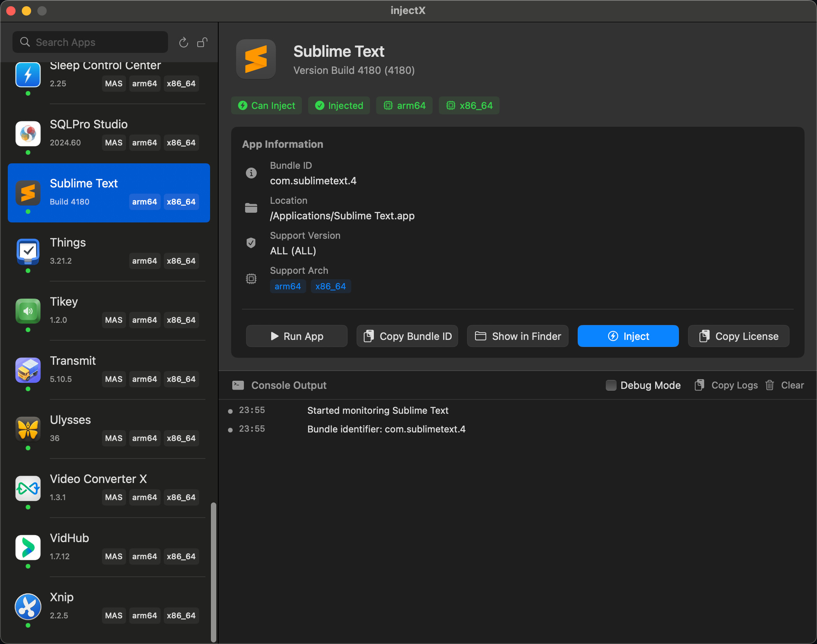Click the green arm64 header badge
The width and height of the screenshot is (817, 644).
(404, 105)
